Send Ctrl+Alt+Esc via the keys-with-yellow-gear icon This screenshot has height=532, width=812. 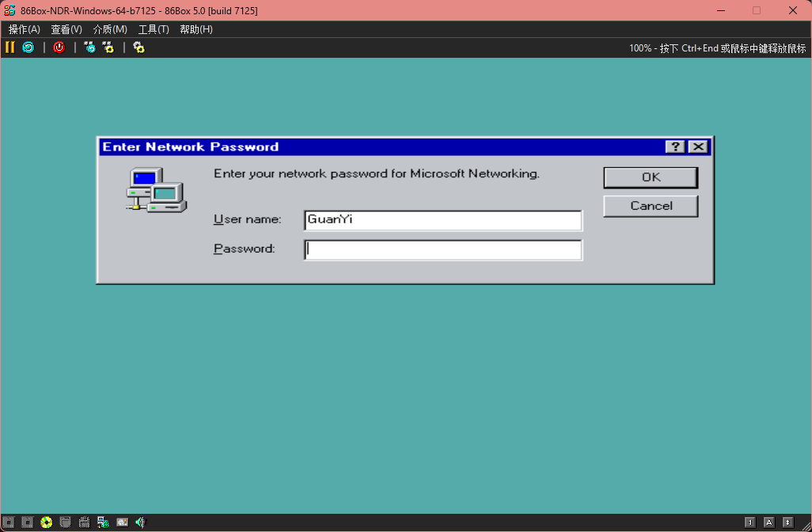(x=108, y=47)
